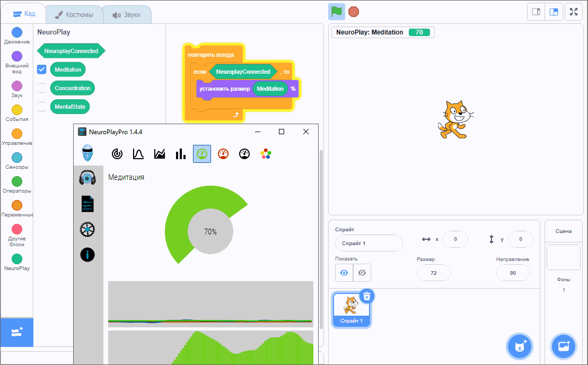Image resolution: width=588 pixels, height=365 pixels.
Task: Open the signal file icon in NeuroPlayPro
Action: (x=87, y=204)
